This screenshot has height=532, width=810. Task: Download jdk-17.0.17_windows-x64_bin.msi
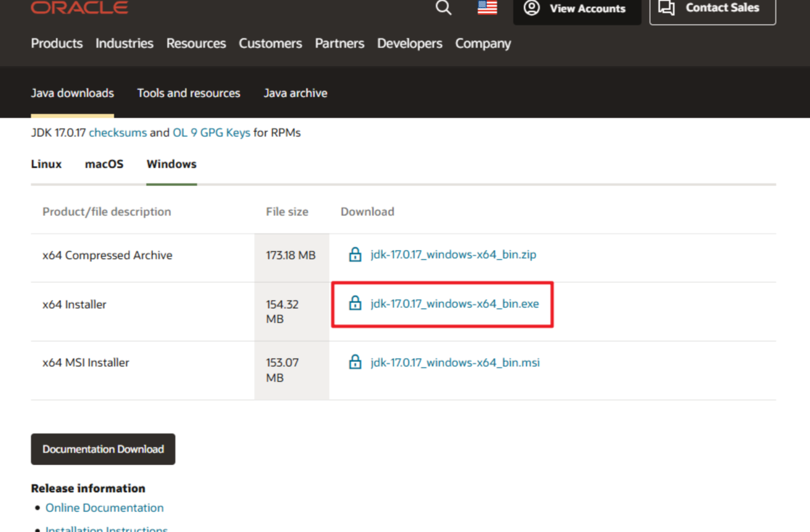point(455,363)
